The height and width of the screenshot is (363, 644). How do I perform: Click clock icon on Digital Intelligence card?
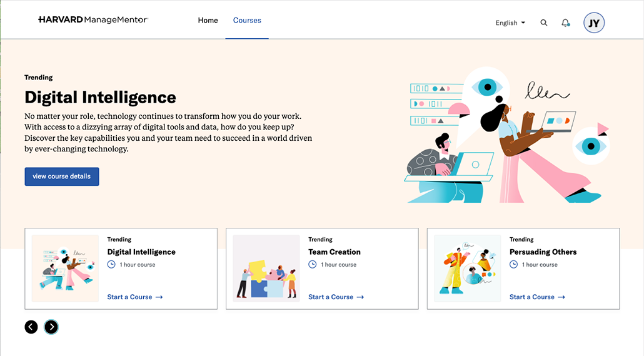pos(111,265)
